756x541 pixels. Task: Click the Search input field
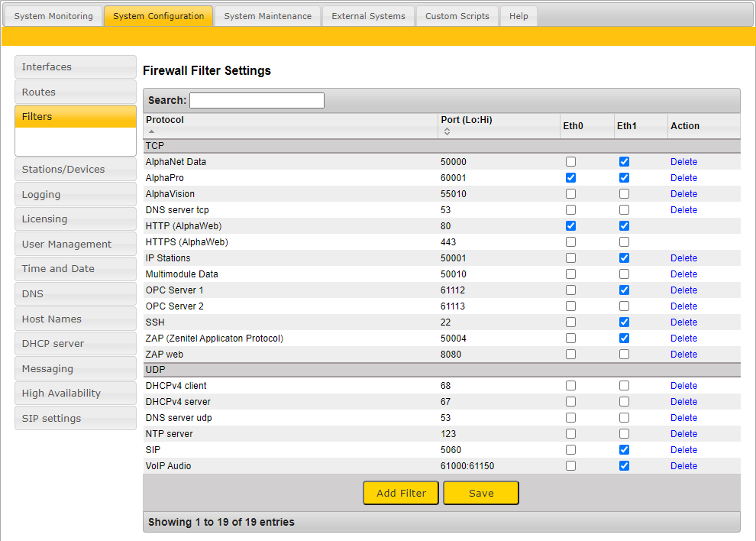257,100
